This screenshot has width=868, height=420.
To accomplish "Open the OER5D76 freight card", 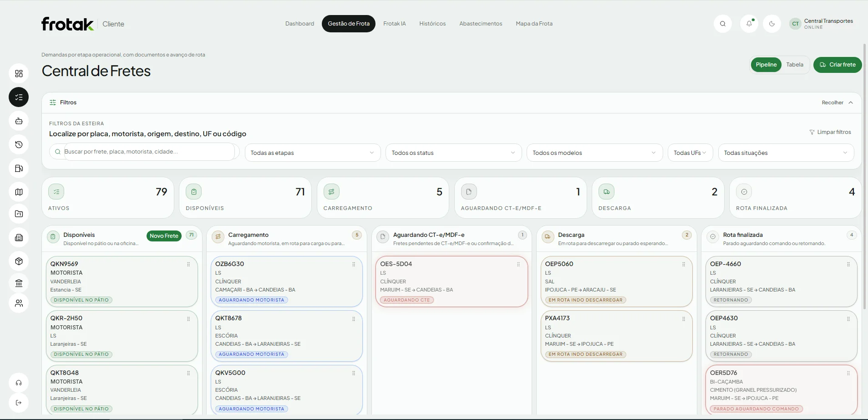I will point(782,390).
